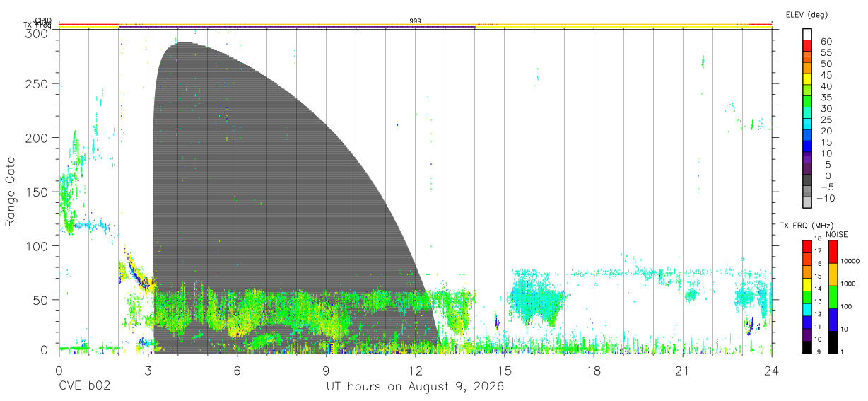Click the '45' label on ELEV colorbar
Image resolution: width=868 pixels, height=401 pixels.
(x=826, y=75)
